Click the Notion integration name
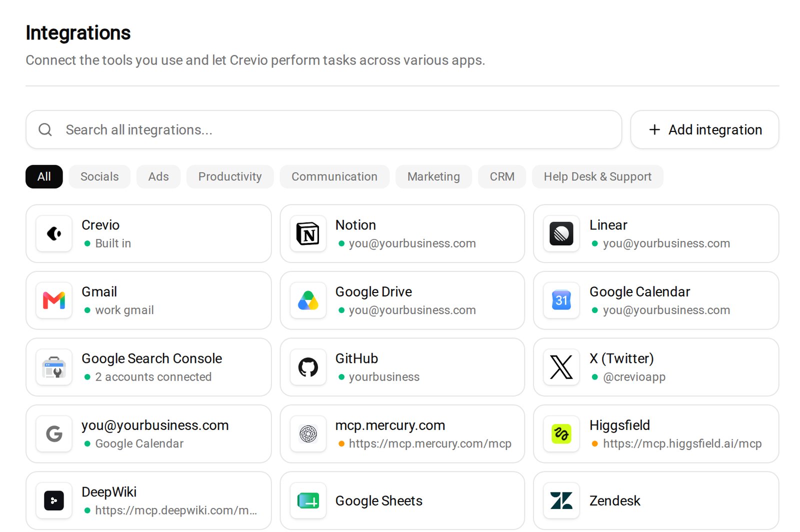800x532 pixels. 355,225
